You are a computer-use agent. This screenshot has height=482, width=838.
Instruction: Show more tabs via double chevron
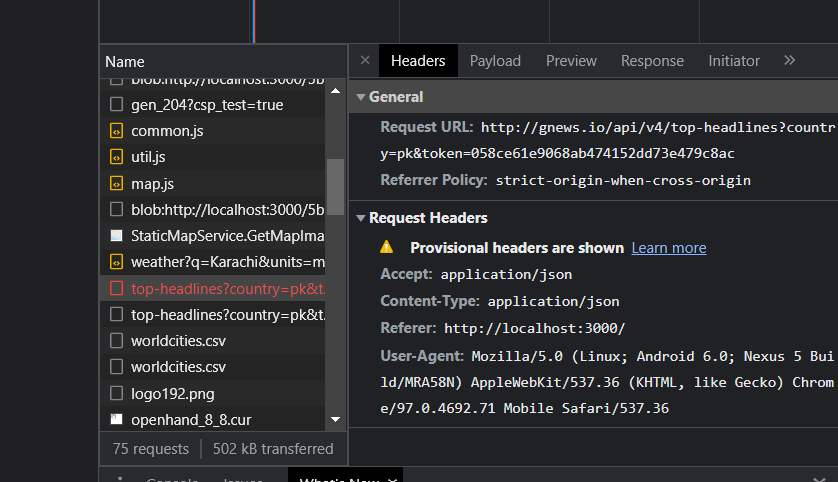789,60
